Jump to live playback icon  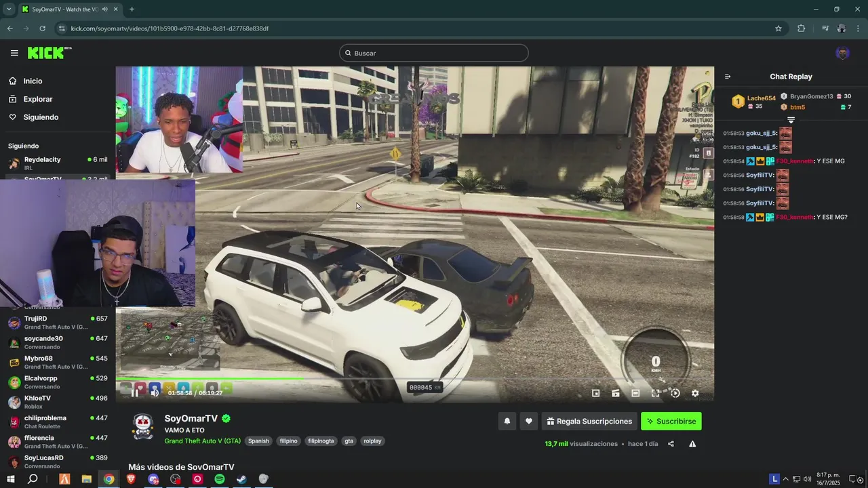(x=675, y=393)
